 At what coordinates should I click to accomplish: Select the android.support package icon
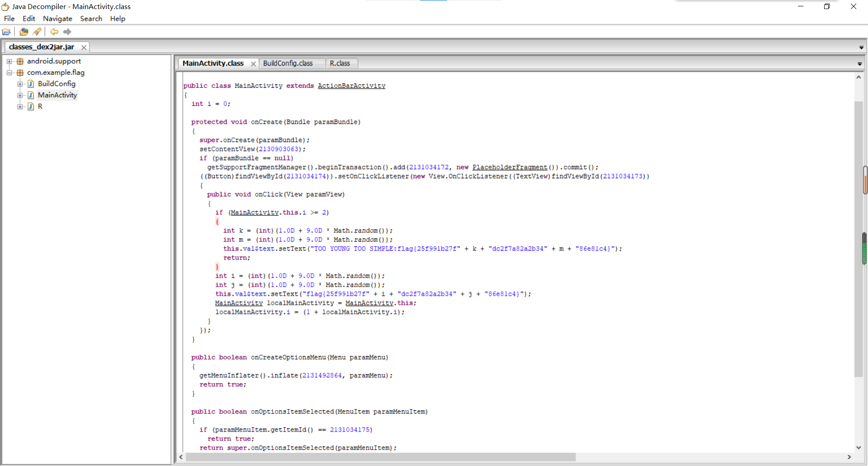point(20,62)
